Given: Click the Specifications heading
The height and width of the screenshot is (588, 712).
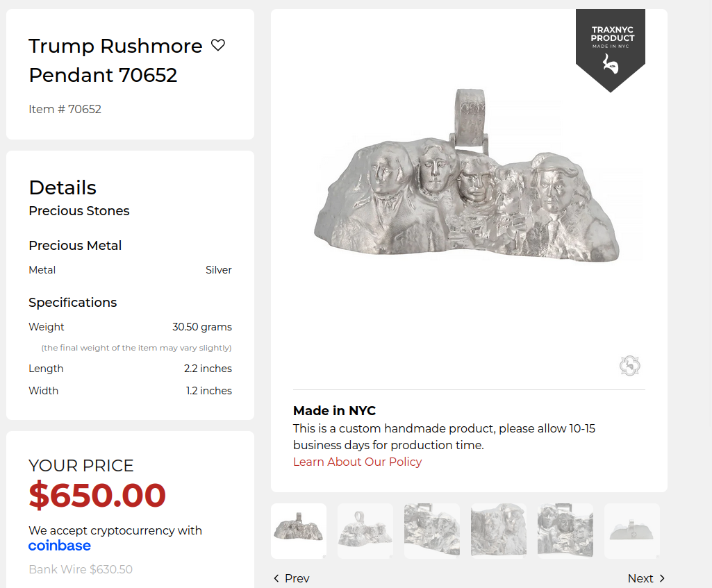Looking at the screenshot, I should coord(73,303).
